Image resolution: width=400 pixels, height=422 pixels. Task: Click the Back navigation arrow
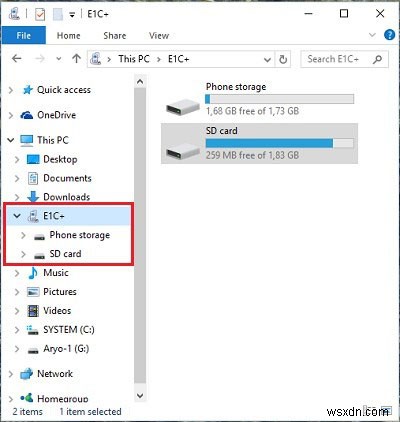17,59
